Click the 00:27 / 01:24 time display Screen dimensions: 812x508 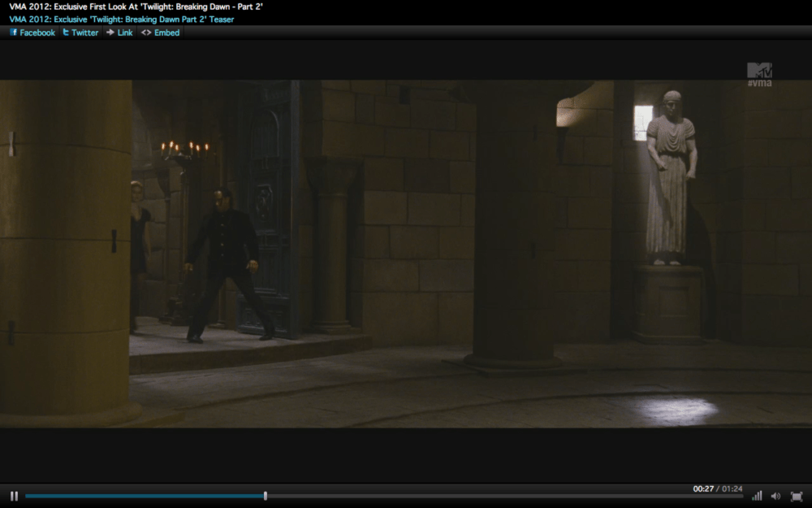click(717, 488)
